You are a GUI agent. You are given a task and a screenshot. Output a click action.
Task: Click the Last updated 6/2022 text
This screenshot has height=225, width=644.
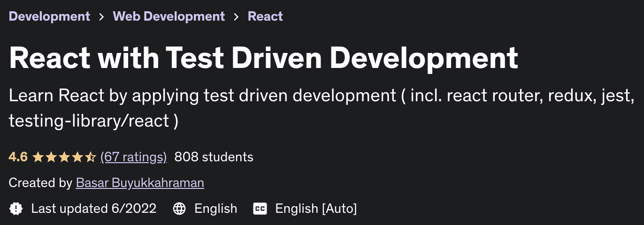[93, 209]
